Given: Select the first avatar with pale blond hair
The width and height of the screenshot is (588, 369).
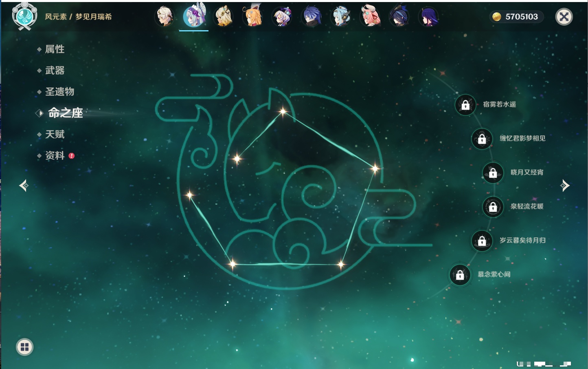Looking at the screenshot, I should [x=165, y=17].
